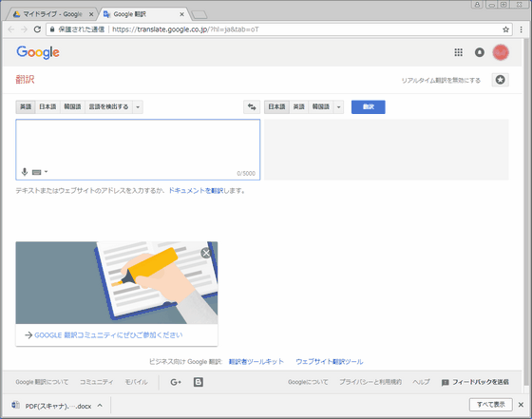
Task: Open the Blogger footer icon
Action: [199, 382]
